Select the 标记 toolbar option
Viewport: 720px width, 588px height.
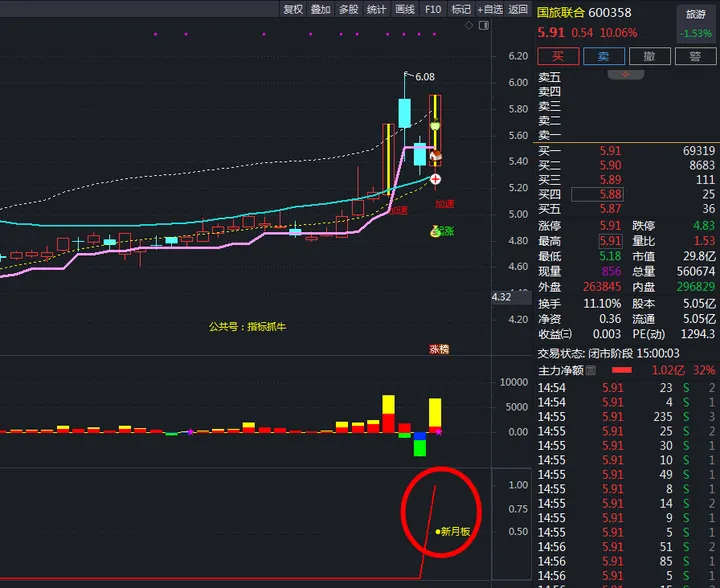461,9
